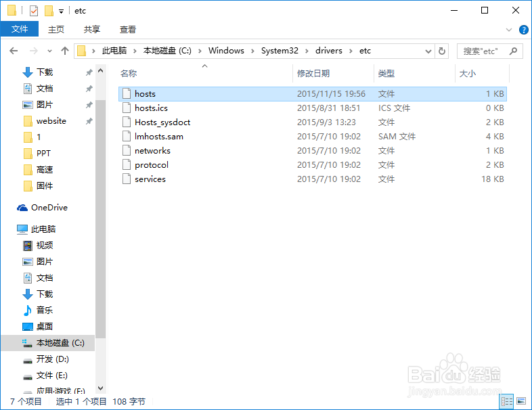Click the System32 breadcrumb segment
This screenshot has height=410, width=532.
point(280,51)
